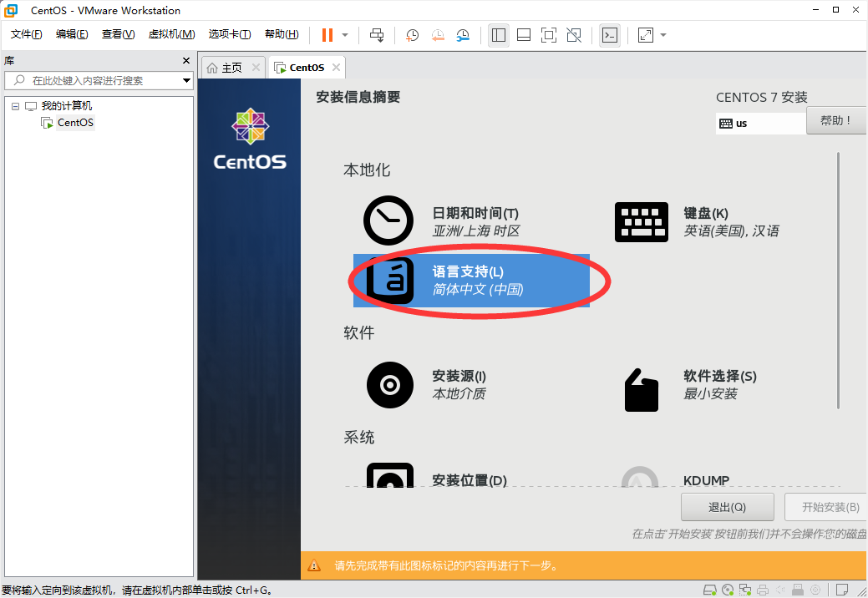Select 我的计算机 in the library tree
Viewport: 868px width, 598px height.
(x=67, y=106)
